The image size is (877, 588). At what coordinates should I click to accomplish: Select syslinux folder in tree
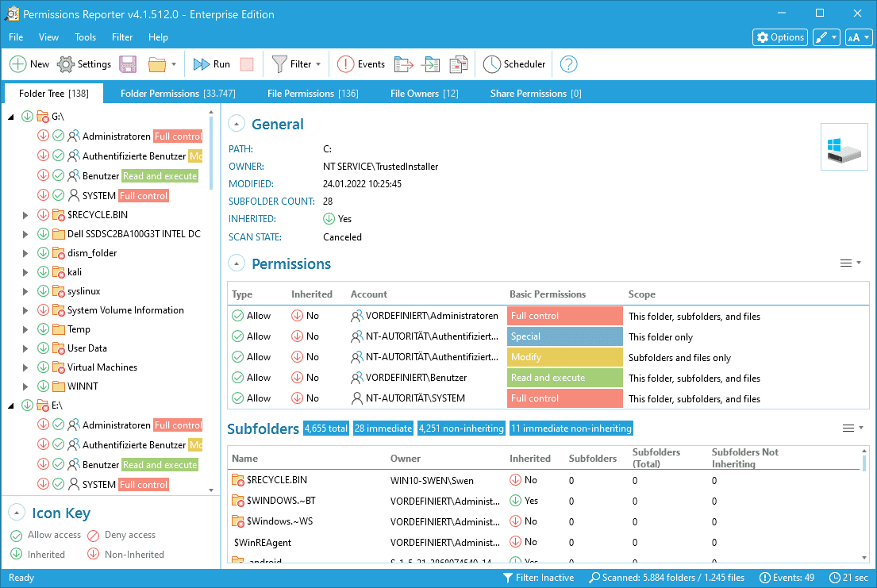83,291
